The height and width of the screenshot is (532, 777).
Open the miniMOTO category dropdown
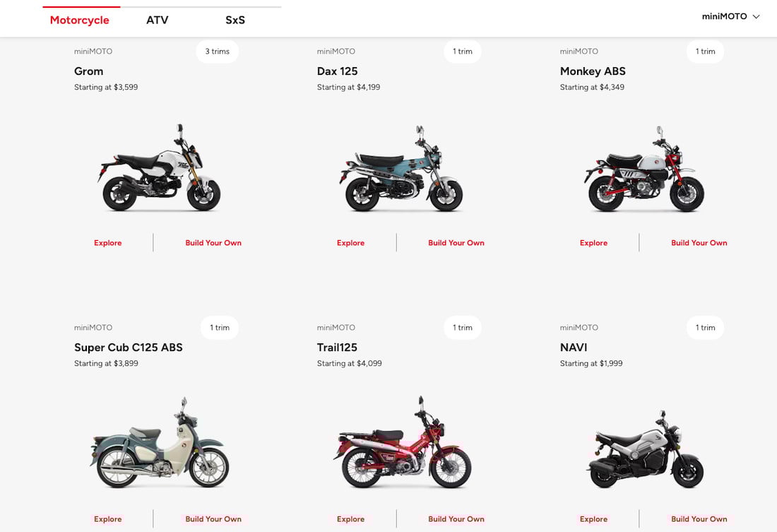click(730, 16)
